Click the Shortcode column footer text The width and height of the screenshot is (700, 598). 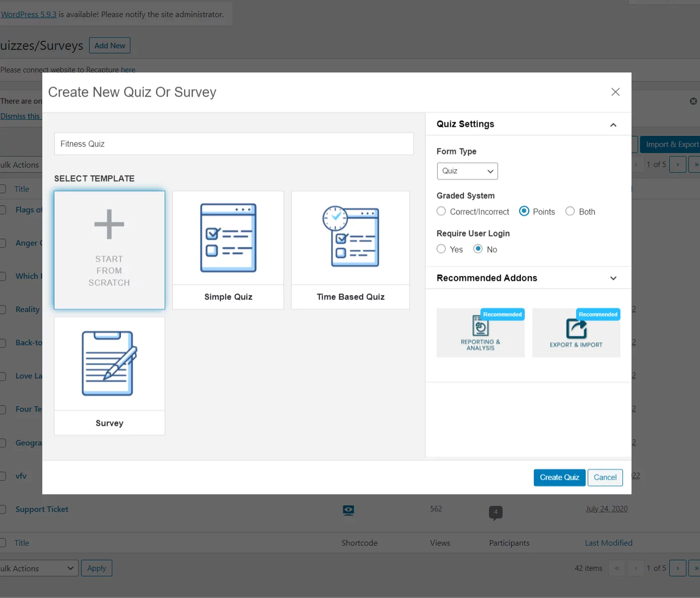[x=360, y=543]
